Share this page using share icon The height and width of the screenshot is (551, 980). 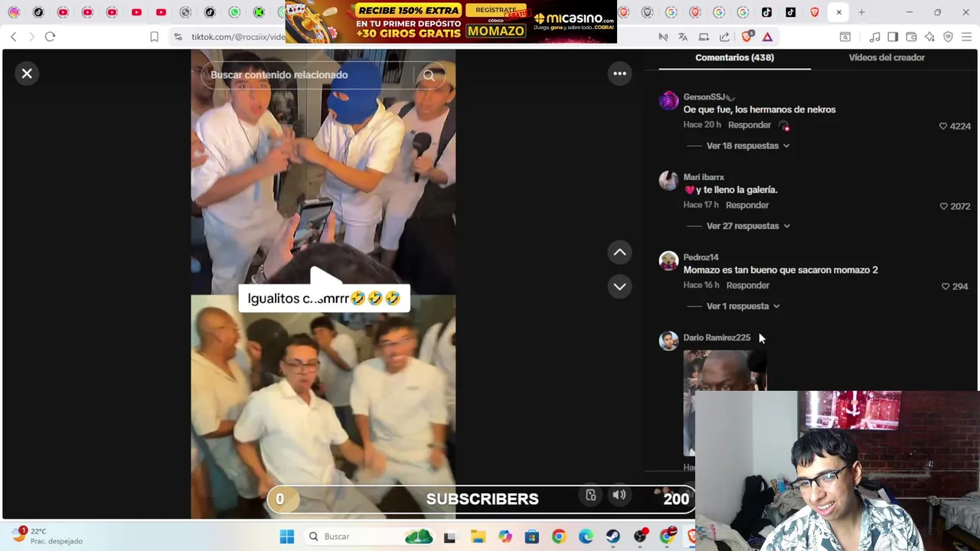pos(724,37)
